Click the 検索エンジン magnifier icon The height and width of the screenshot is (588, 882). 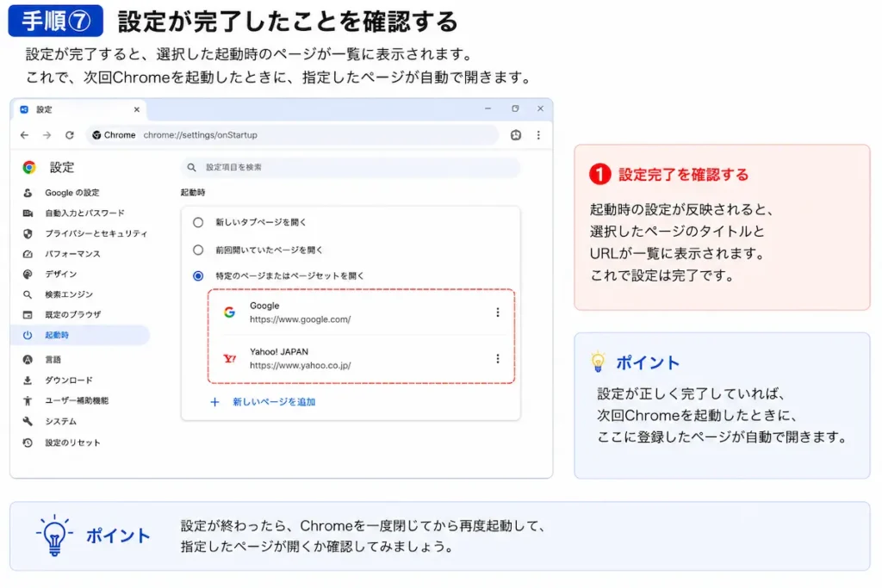pos(27,294)
